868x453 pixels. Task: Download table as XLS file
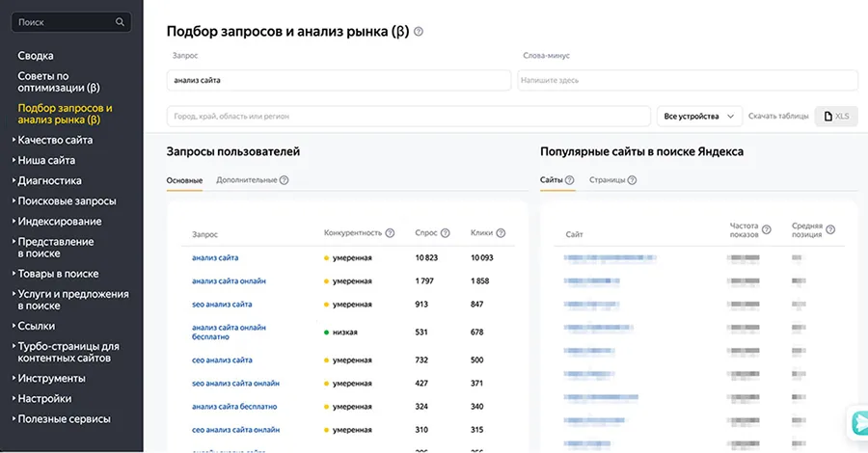(x=836, y=117)
